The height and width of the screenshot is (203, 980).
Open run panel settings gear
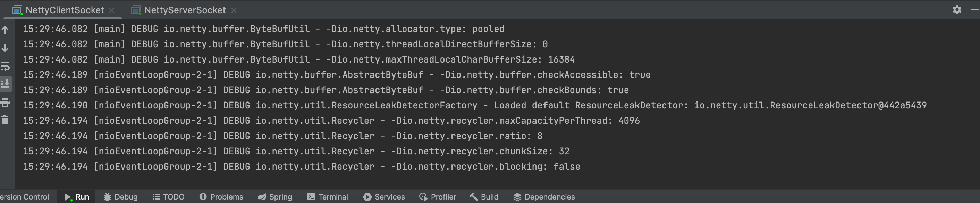point(957,10)
